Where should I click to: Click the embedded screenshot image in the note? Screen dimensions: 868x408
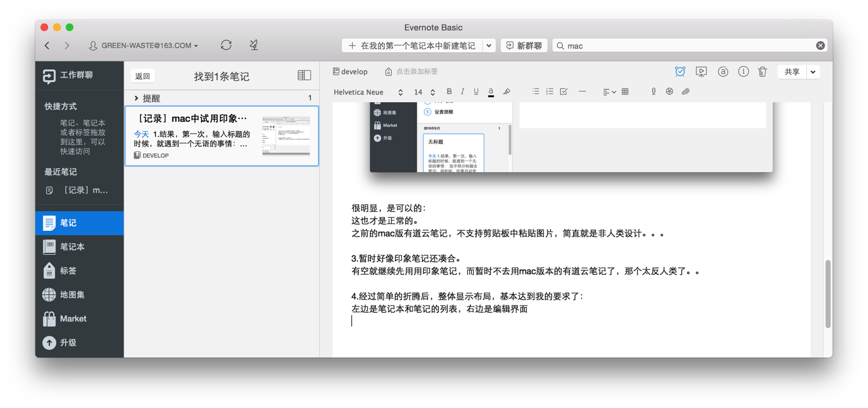point(571,136)
